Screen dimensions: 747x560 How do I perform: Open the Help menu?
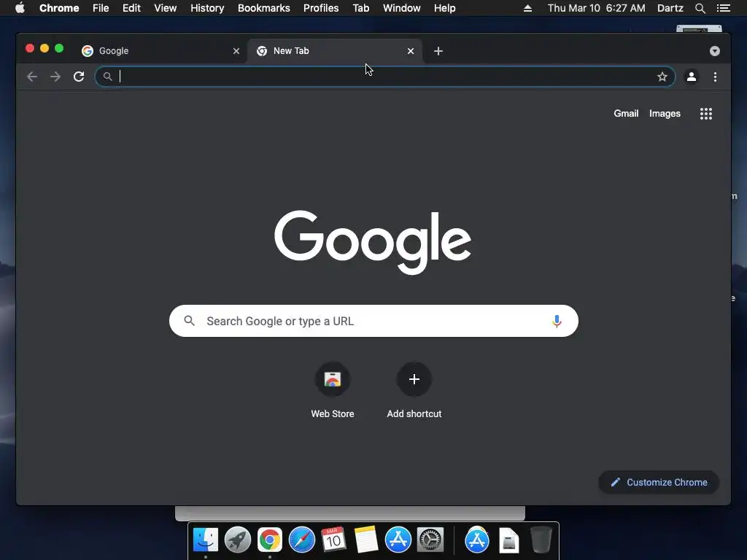444,8
